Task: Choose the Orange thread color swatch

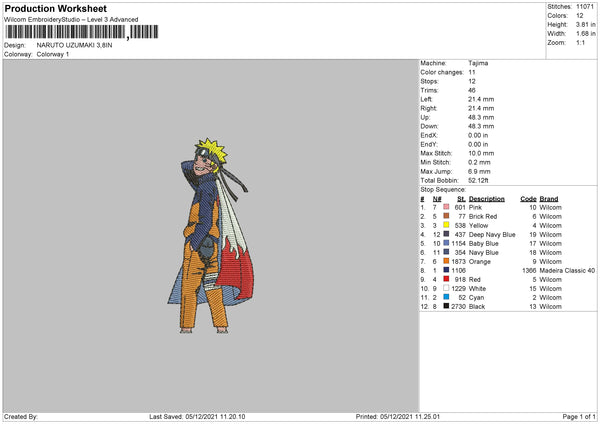Action: 446,261
